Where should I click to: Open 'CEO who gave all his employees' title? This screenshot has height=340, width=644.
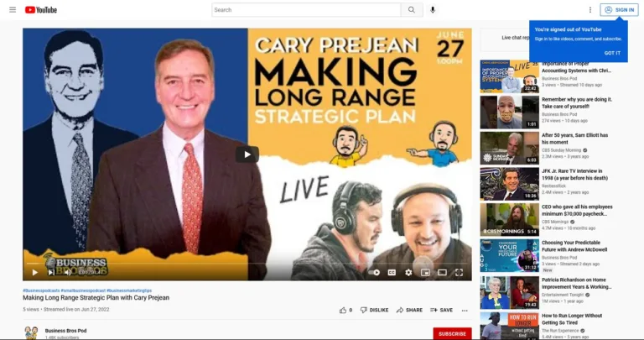point(577,210)
